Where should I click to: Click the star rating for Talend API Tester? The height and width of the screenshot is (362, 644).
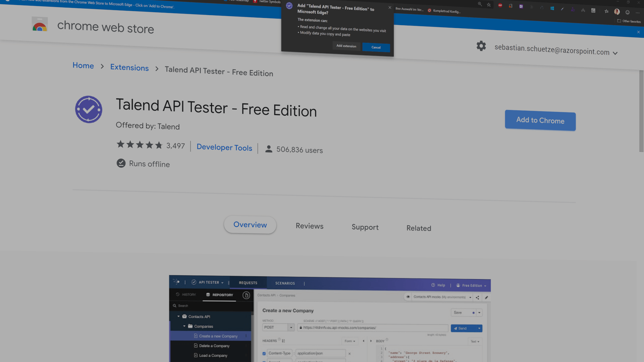[x=140, y=145]
